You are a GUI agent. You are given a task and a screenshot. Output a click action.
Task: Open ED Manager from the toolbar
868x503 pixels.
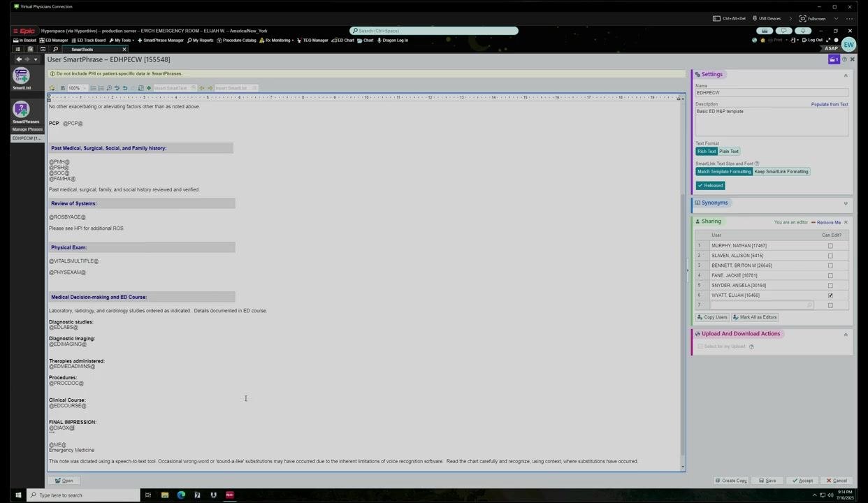point(54,41)
